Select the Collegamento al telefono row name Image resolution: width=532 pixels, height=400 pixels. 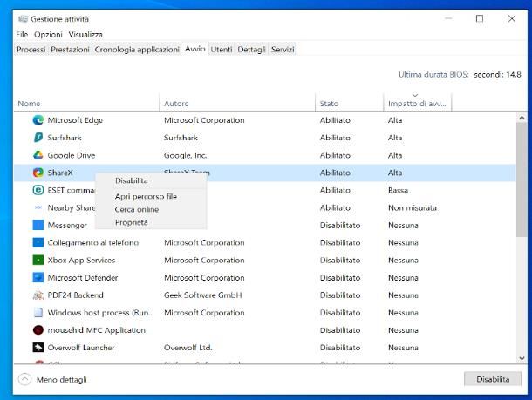tap(93, 243)
